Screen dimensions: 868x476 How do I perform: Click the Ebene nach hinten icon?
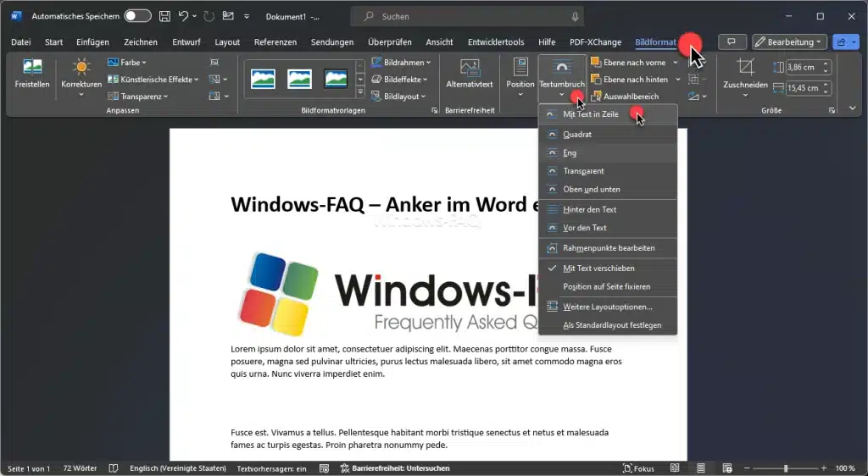(596, 80)
